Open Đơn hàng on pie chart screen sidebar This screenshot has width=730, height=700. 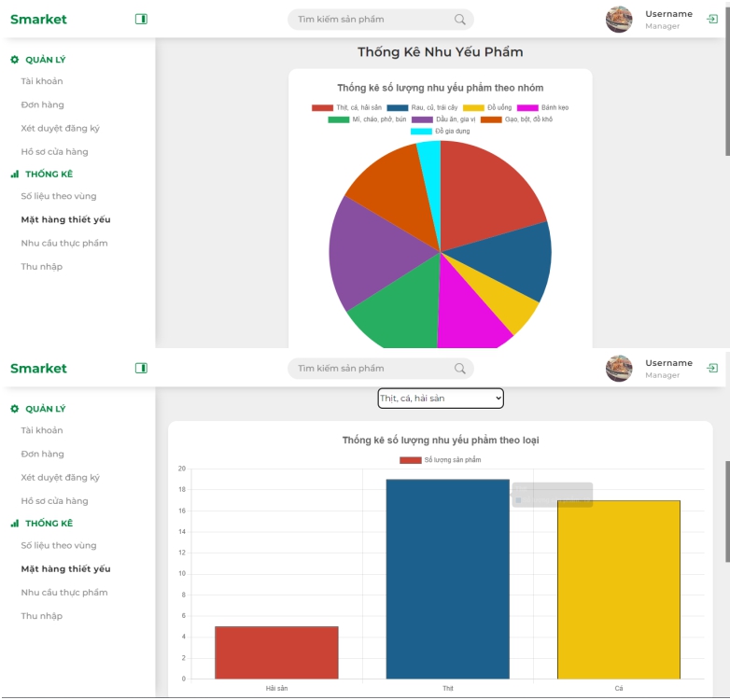pos(42,105)
